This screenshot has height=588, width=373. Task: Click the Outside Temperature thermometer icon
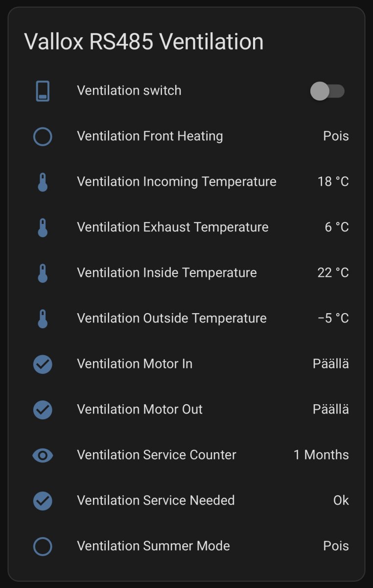pyautogui.click(x=43, y=318)
